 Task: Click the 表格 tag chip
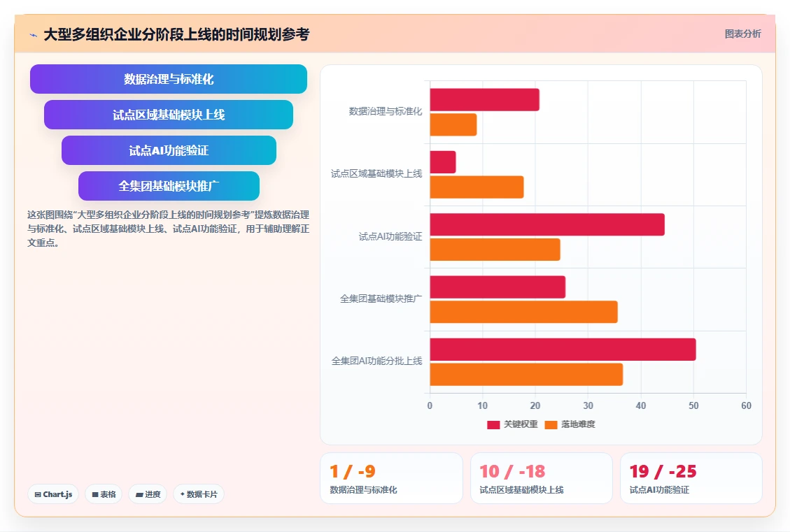coord(104,494)
